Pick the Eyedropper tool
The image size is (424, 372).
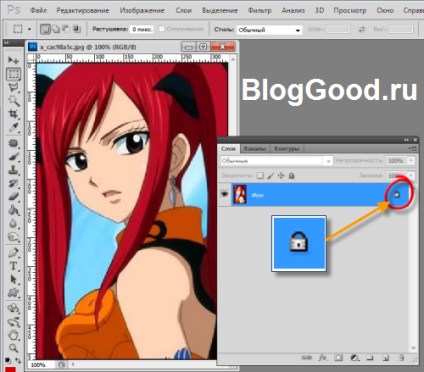point(13,128)
